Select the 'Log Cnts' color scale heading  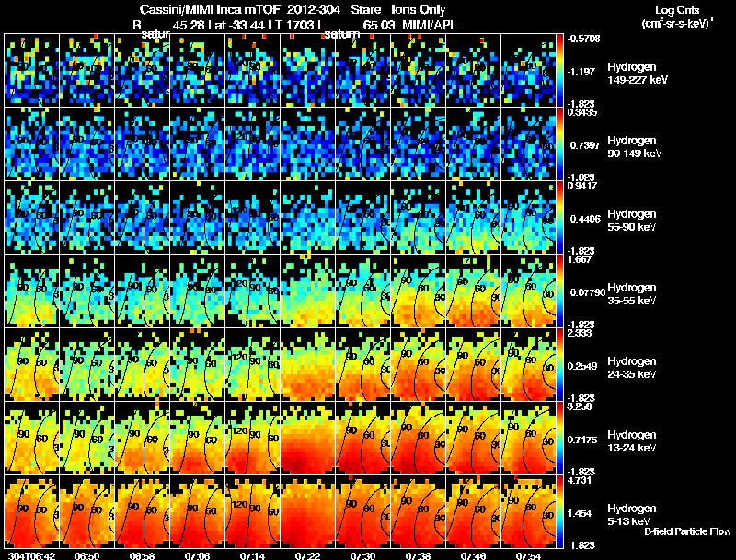tap(677, 10)
